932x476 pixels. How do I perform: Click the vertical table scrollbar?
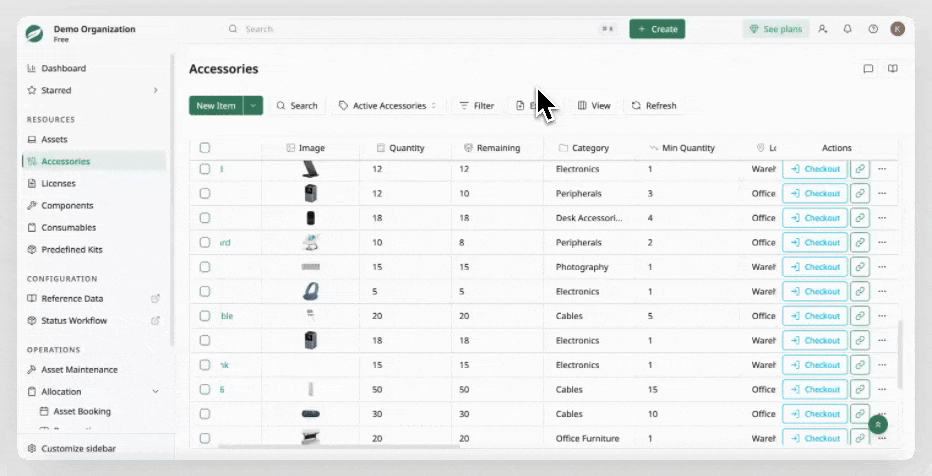[900, 355]
